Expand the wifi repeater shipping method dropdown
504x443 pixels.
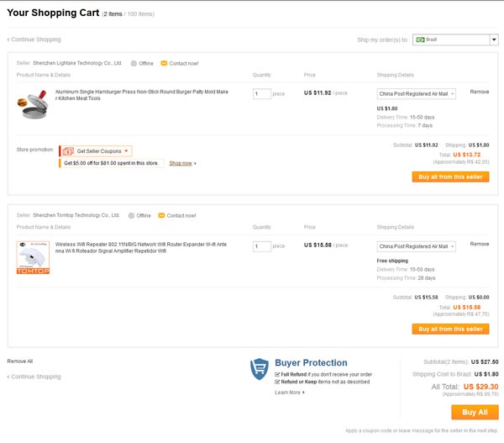coord(417,246)
